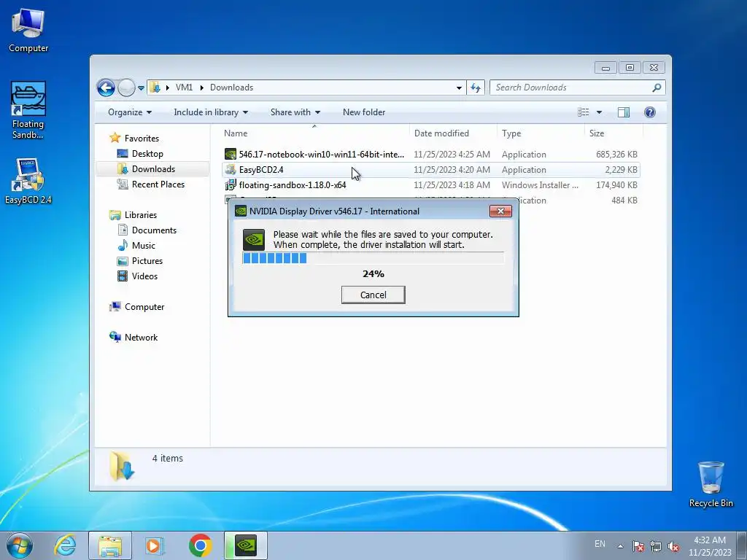
Task: Click VM1 in address bar
Action: click(x=184, y=87)
